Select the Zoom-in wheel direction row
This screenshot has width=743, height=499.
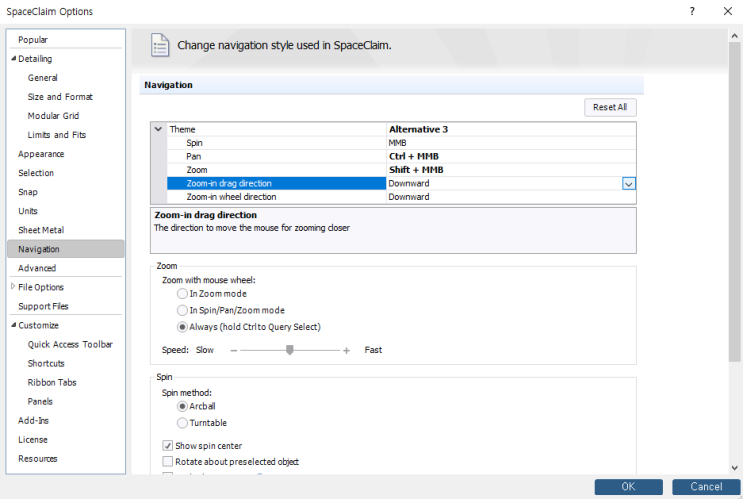pyautogui.click(x=401, y=197)
